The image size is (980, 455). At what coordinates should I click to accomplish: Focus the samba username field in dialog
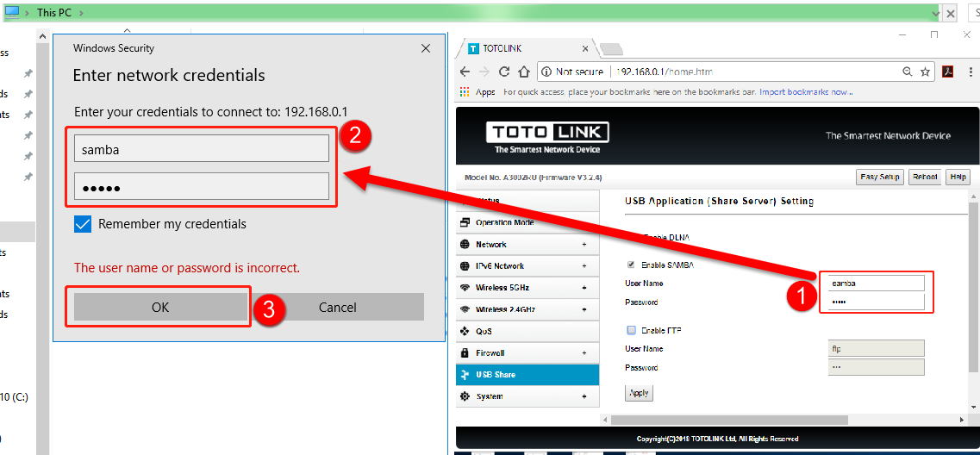(x=201, y=149)
